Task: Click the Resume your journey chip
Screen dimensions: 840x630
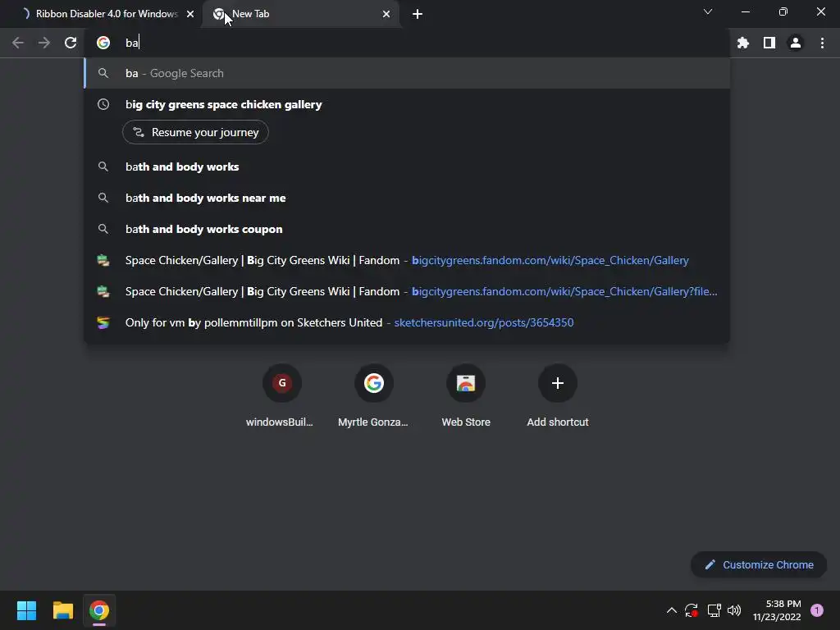Action: click(195, 132)
